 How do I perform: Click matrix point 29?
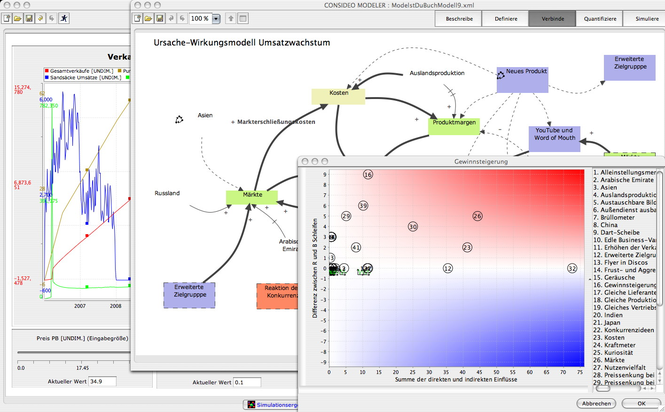pos(346,216)
